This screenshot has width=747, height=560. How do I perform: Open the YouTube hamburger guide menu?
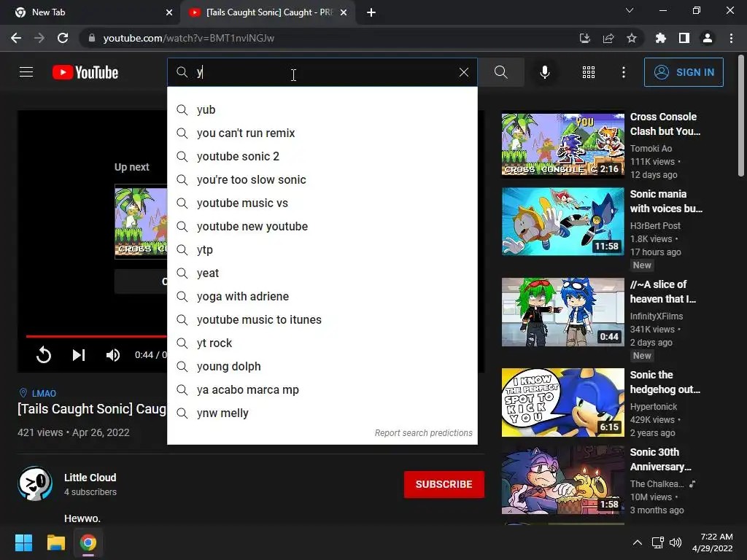click(x=26, y=72)
